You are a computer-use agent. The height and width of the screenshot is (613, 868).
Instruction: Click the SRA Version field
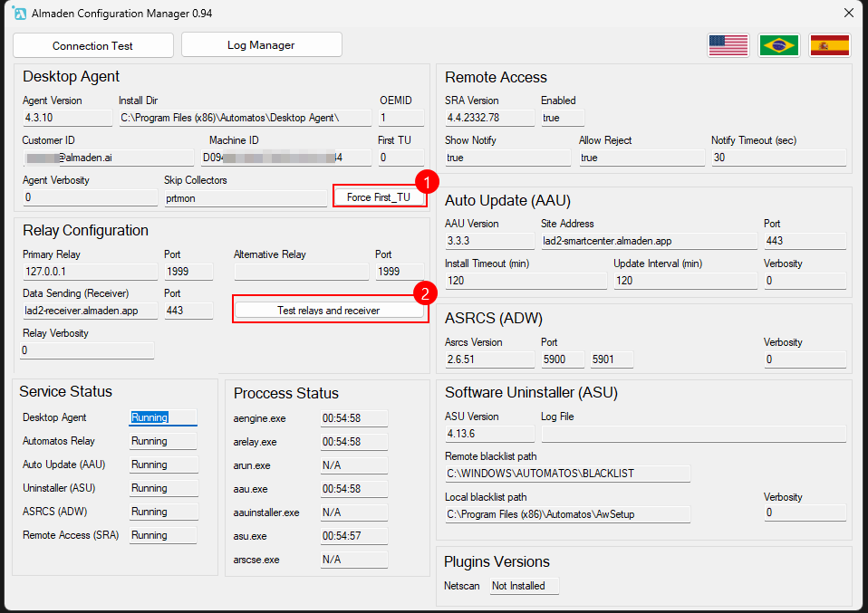[490, 118]
